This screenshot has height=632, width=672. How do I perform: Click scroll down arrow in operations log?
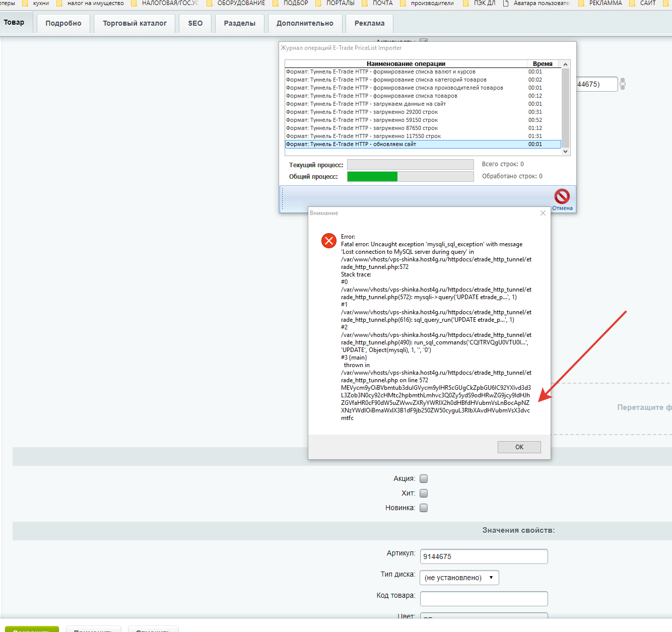566,152
